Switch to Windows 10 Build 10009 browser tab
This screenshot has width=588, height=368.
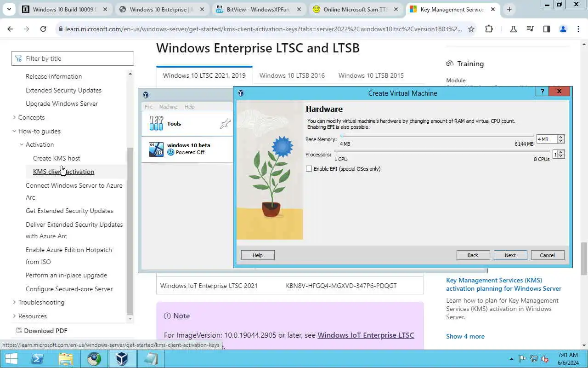[65, 9]
